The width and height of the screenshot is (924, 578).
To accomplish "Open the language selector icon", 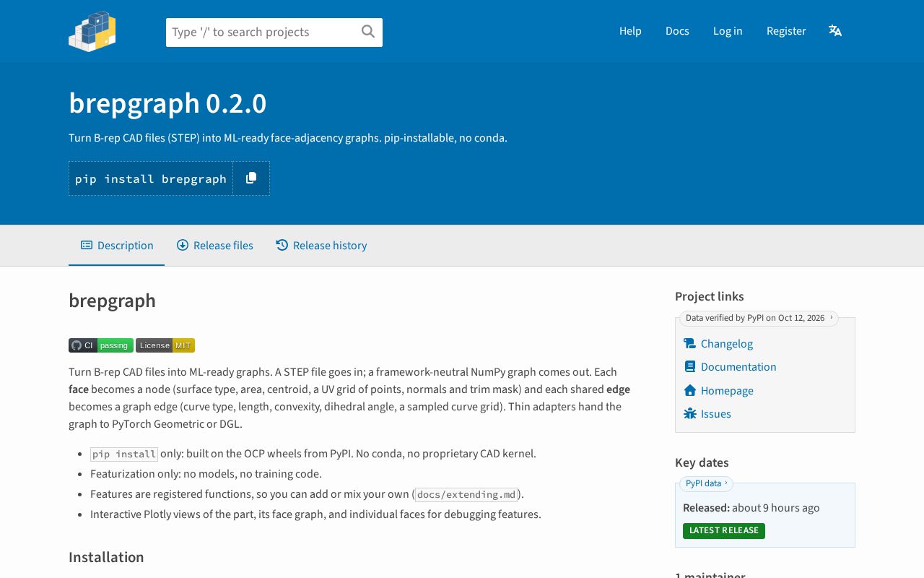I will (x=835, y=30).
